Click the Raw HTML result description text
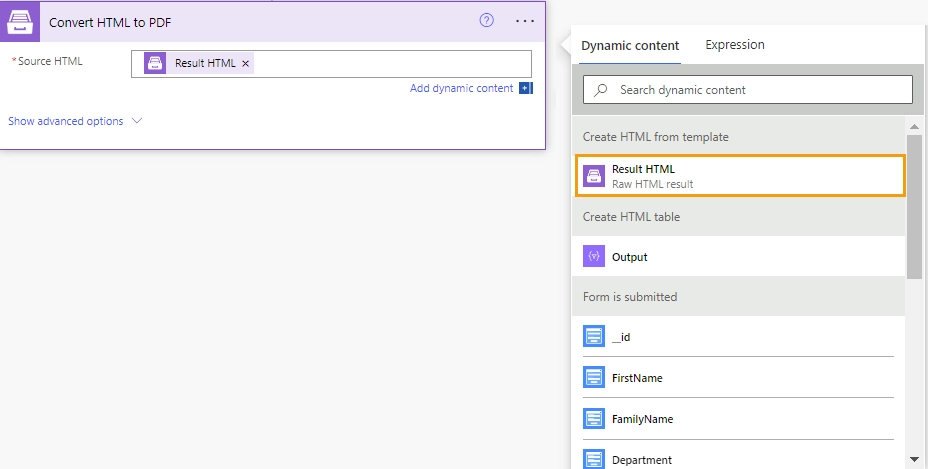 653,184
